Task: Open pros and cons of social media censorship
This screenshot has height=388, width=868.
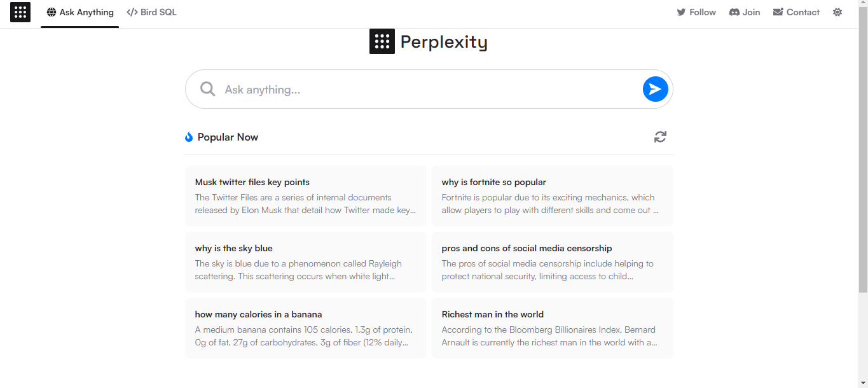Action: click(552, 262)
